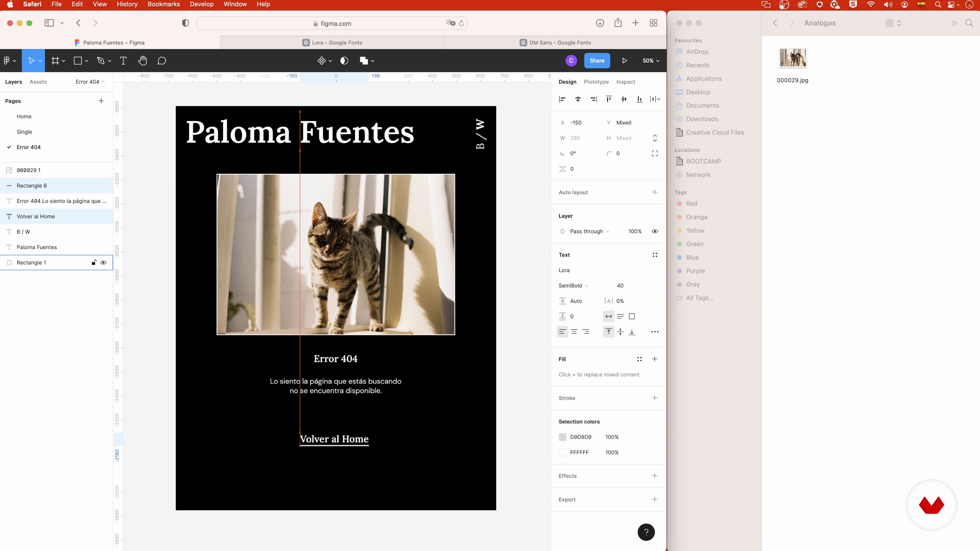Open Lora - Google Fonts tab
980x551 pixels.
pos(332,43)
